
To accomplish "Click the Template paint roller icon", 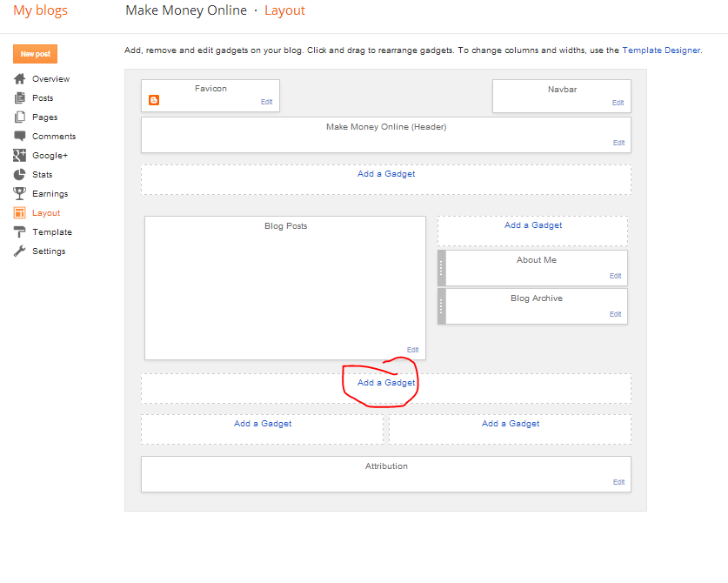I will pos(19,232).
